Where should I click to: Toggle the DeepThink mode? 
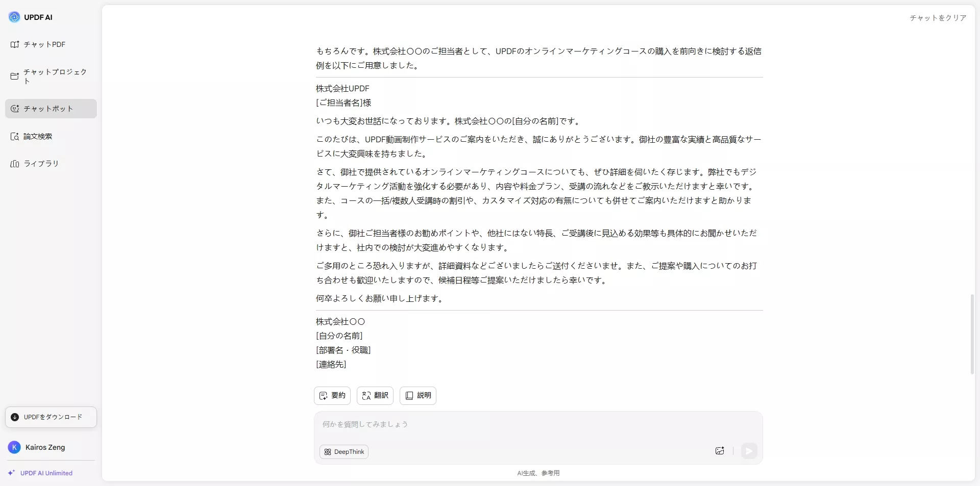tap(344, 452)
